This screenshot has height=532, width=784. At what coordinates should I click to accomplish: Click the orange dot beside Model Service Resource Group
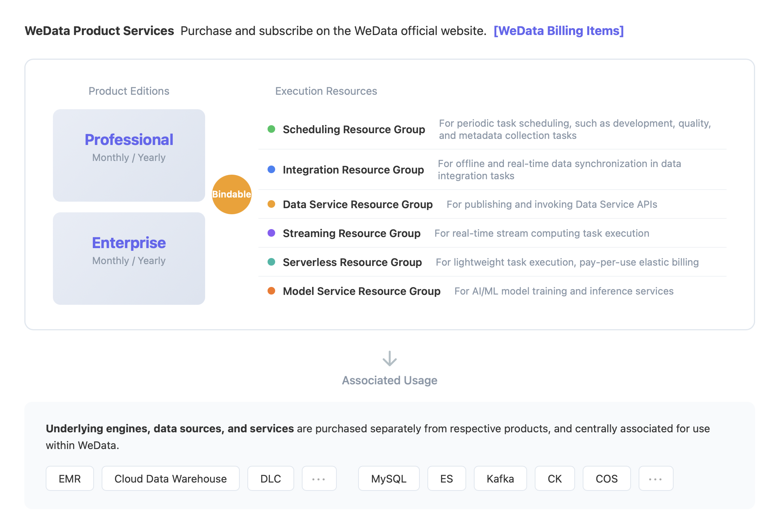tap(271, 291)
